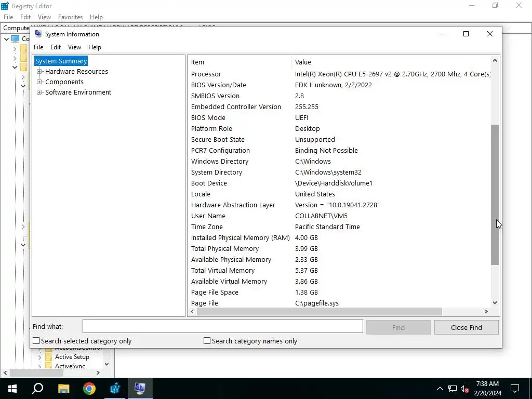Click horizontal scrollbar thumb in details

(320, 311)
